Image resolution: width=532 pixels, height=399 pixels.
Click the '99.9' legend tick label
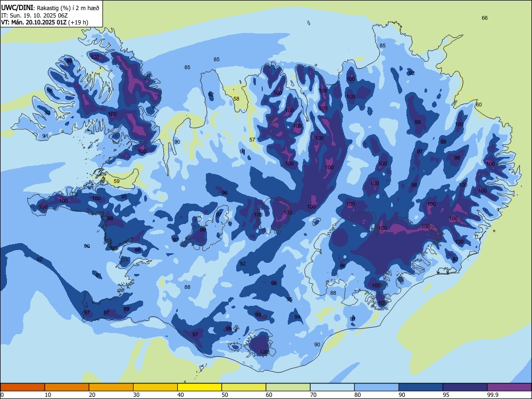click(492, 395)
